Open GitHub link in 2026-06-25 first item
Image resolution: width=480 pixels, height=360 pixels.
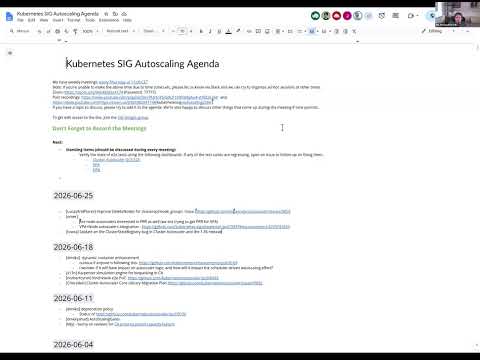243,211
